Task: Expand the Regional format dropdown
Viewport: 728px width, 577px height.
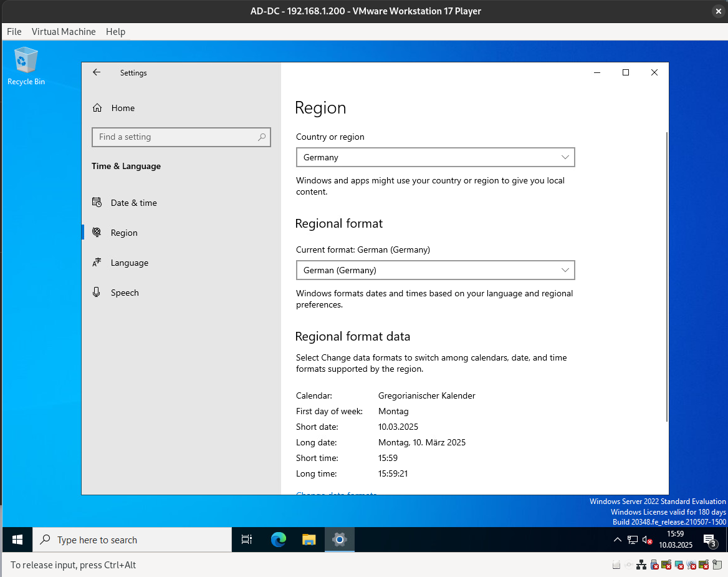Action: pyautogui.click(x=435, y=270)
